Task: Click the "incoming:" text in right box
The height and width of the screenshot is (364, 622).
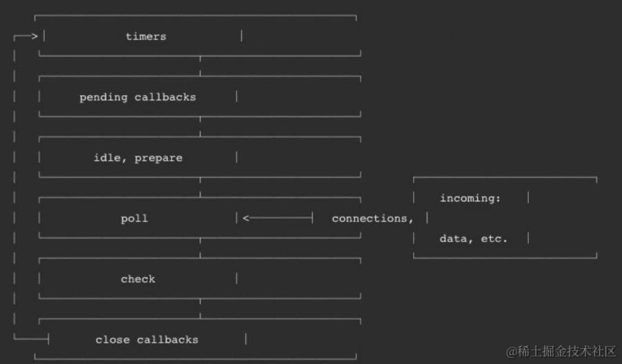Action: (470, 199)
